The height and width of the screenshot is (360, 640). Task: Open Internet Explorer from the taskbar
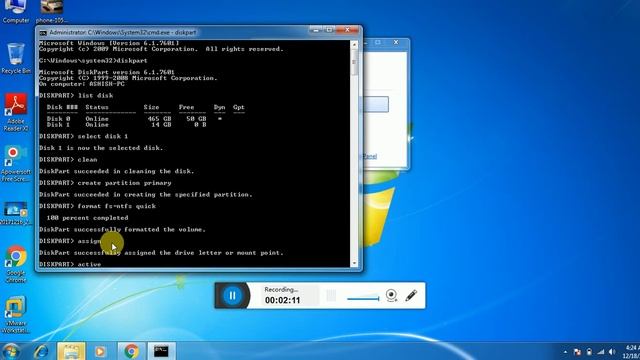pyautogui.click(x=41, y=351)
